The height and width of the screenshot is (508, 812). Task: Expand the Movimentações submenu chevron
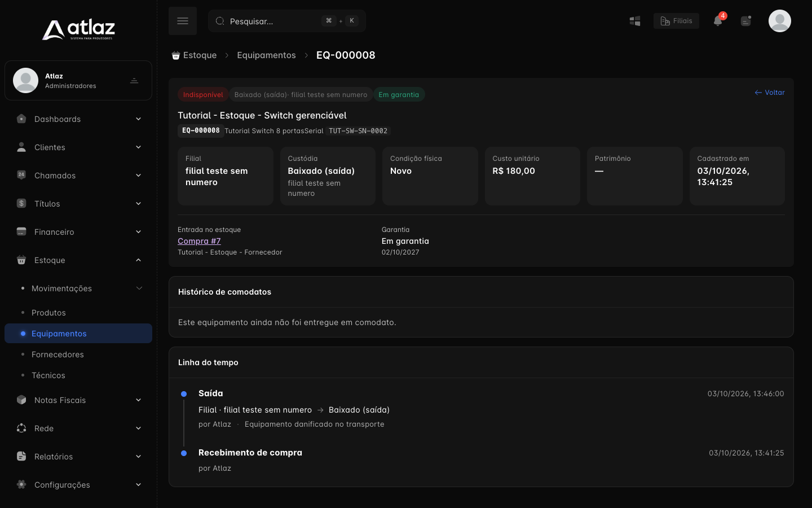pos(139,288)
